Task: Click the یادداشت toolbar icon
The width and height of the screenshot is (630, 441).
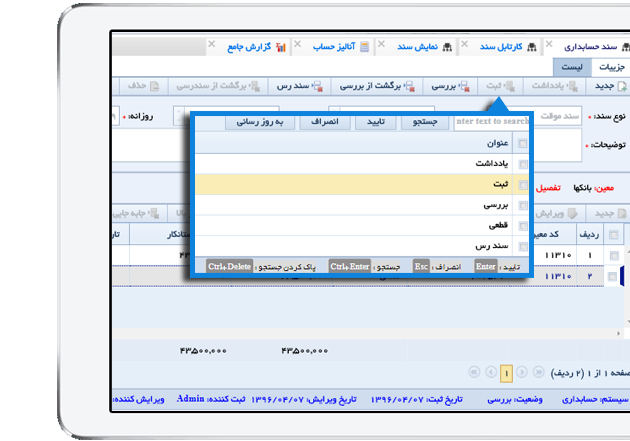Action: tap(573, 86)
